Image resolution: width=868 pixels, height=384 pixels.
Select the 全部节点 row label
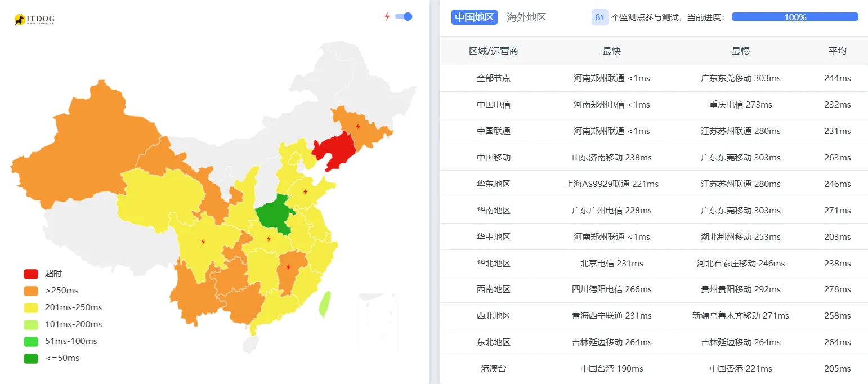(x=494, y=78)
